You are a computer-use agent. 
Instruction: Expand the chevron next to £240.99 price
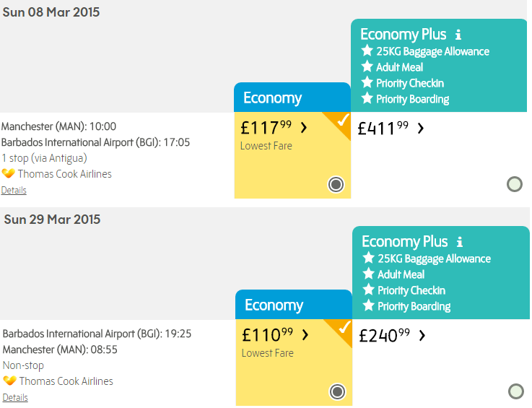422,335
